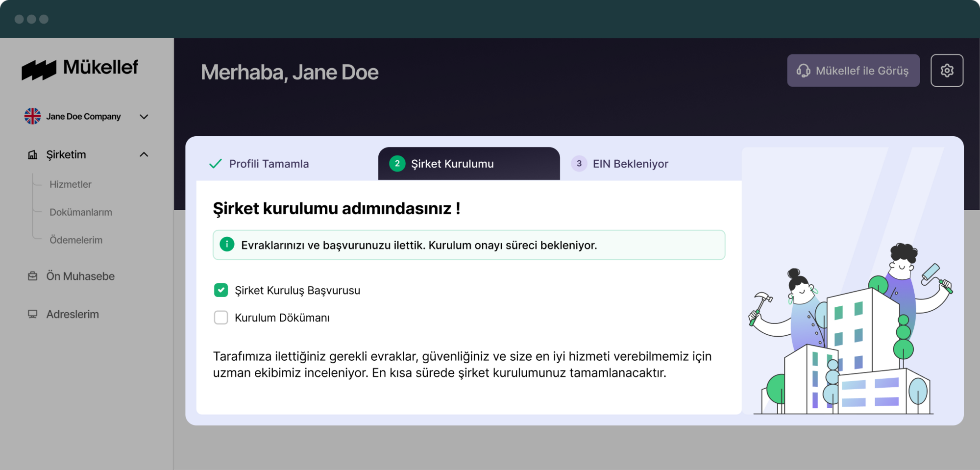This screenshot has width=980, height=470.
Task: Expand the Jane Doe Company dropdown
Action: tap(144, 117)
